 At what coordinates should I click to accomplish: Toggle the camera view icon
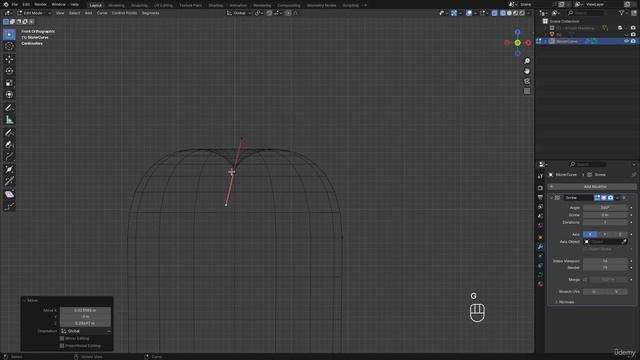click(x=527, y=81)
